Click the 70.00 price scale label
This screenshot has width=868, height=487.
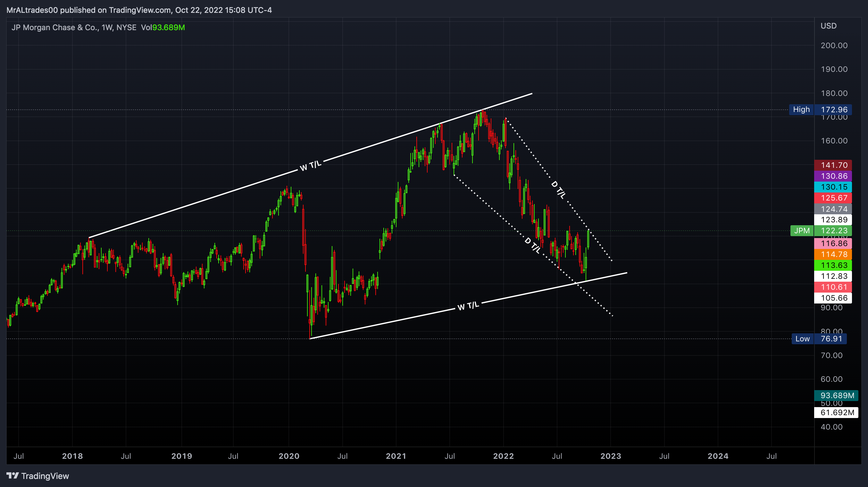(831, 355)
